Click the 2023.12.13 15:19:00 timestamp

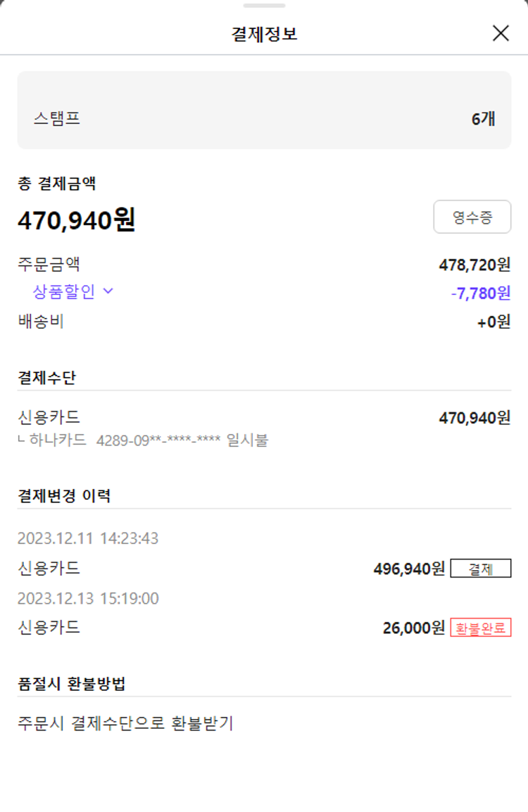88,599
